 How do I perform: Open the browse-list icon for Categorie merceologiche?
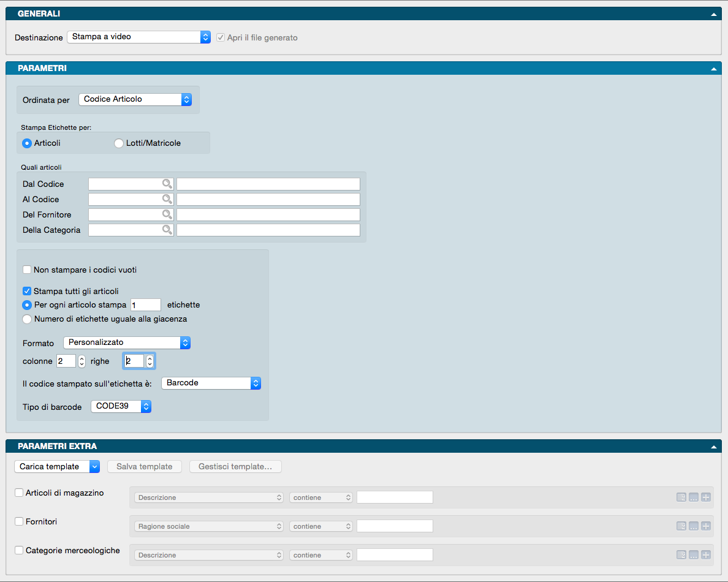(681, 555)
